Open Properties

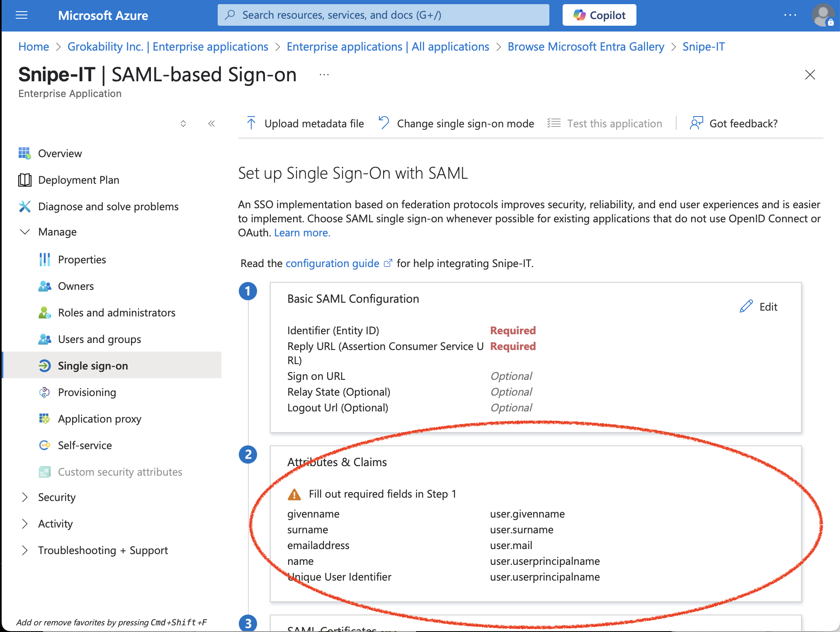coord(82,260)
